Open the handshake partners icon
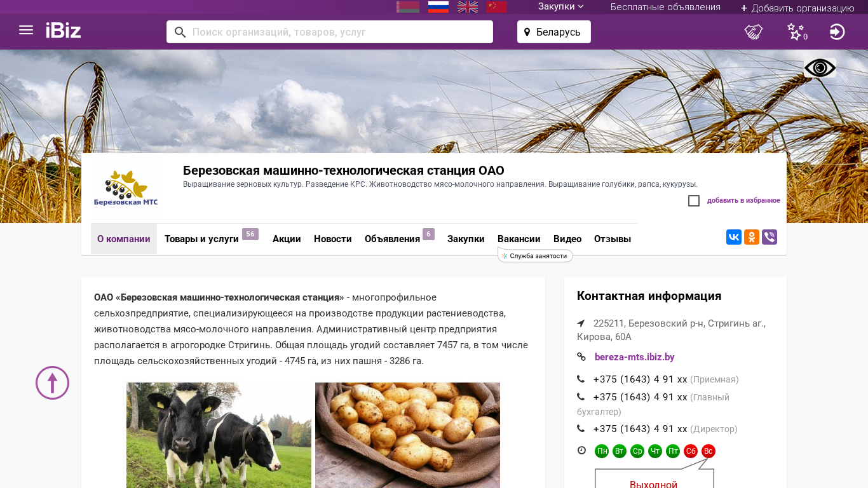Viewport: 868px width, 488px height. point(754,32)
